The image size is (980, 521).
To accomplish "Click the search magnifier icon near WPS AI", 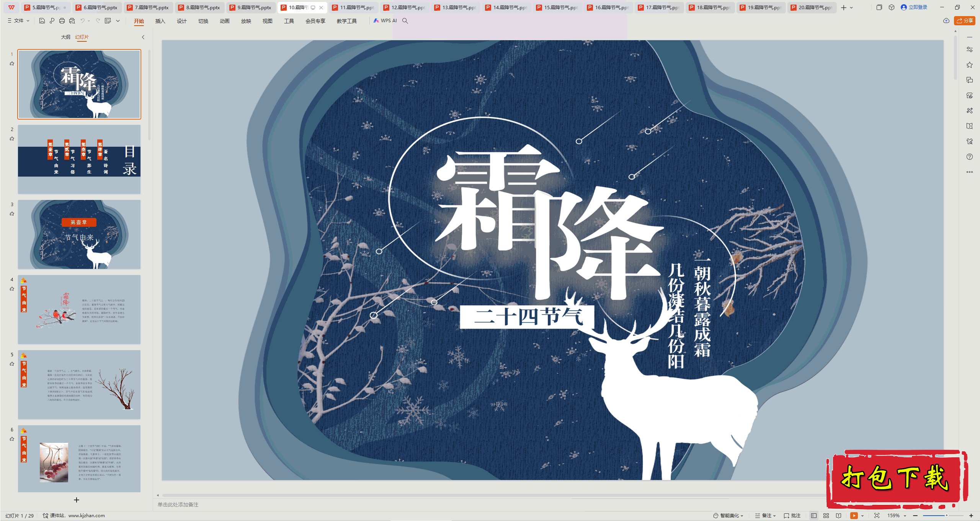I will [x=405, y=21].
